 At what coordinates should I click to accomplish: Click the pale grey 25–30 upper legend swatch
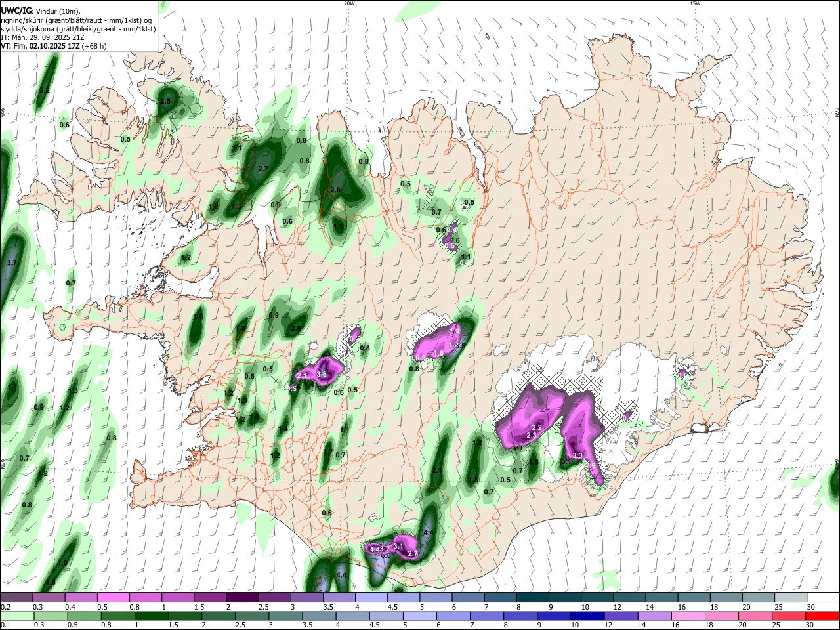pos(791,598)
